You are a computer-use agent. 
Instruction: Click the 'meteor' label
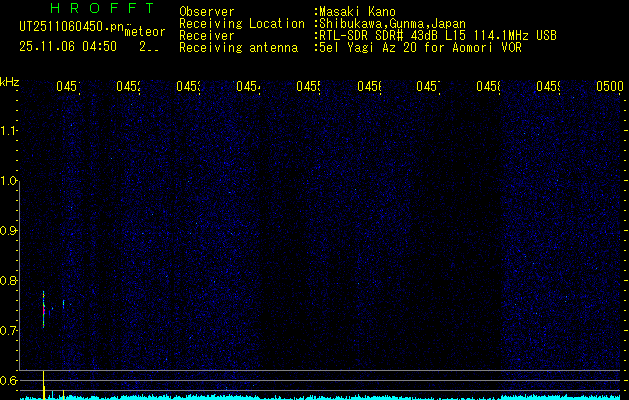pyautogui.click(x=145, y=32)
